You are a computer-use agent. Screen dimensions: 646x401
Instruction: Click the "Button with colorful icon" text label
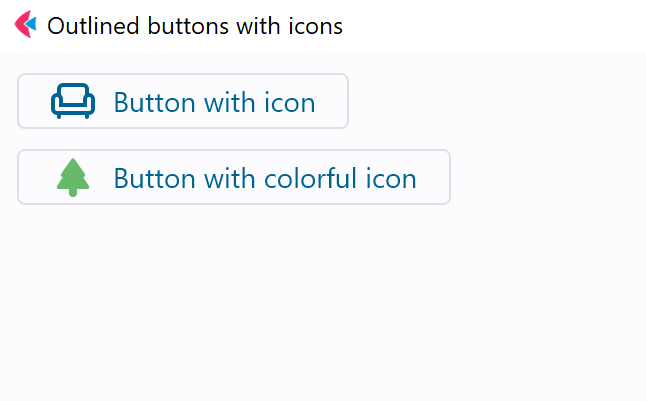pos(264,178)
